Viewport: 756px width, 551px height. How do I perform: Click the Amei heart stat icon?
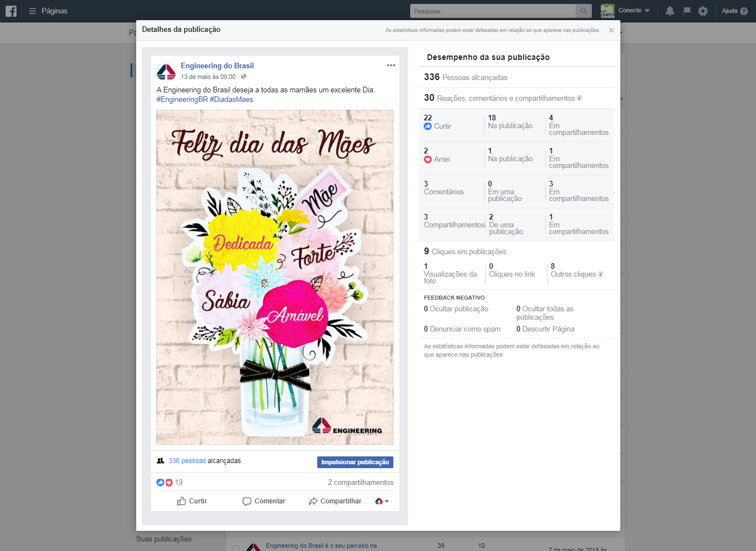pyautogui.click(x=428, y=160)
